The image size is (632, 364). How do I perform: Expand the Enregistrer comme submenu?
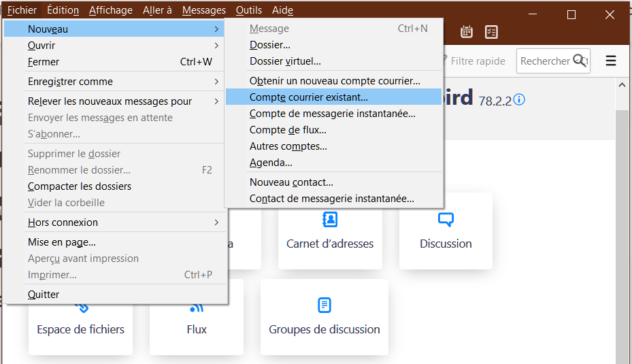[116, 82]
